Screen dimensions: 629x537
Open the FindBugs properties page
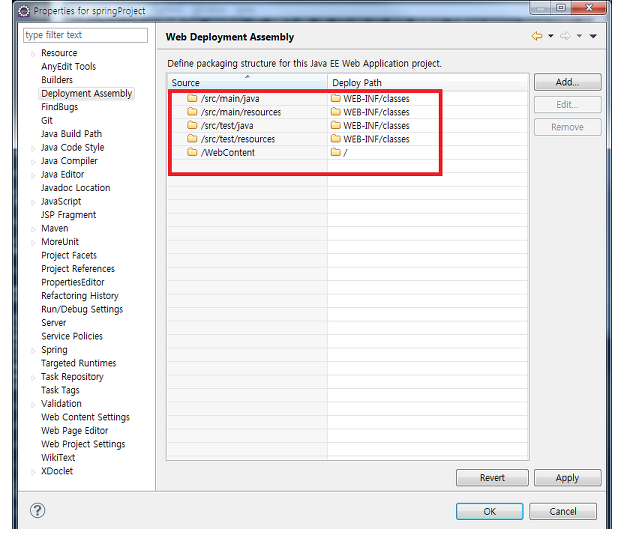pyautogui.click(x=59, y=107)
